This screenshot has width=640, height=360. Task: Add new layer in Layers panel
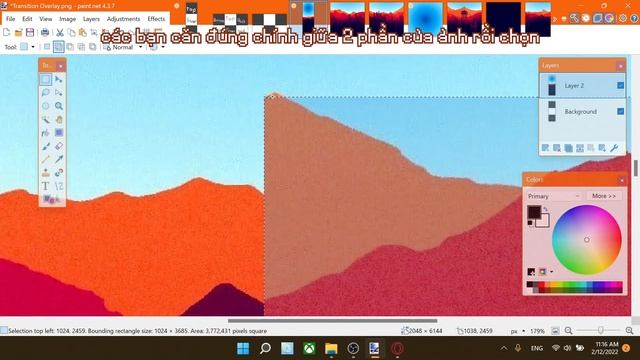(546, 148)
